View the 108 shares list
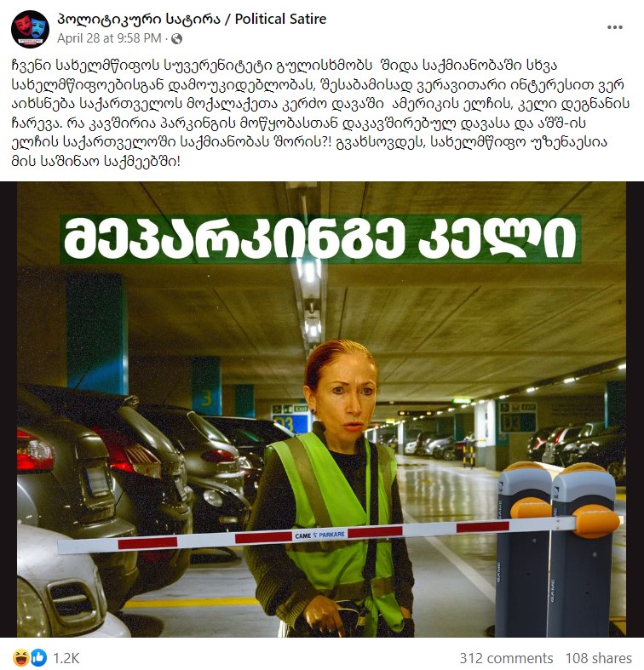The width and height of the screenshot is (644, 670). click(x=599, y=658)
